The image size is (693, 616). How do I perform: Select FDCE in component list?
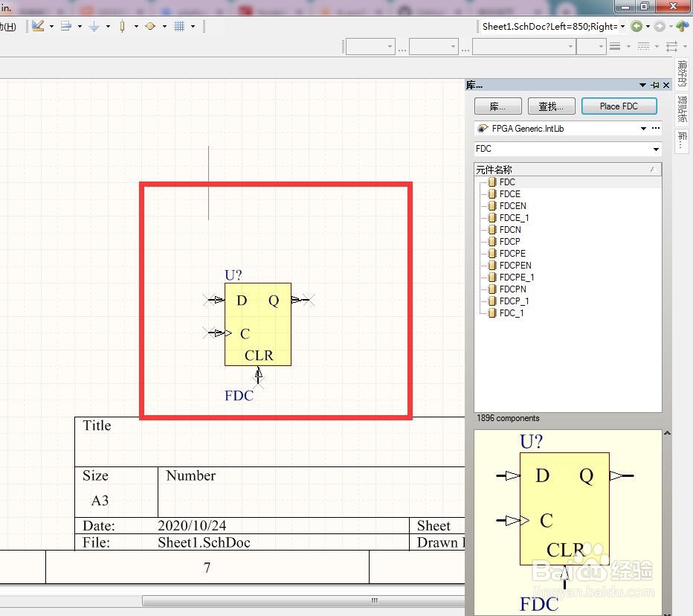coord(509,194)
